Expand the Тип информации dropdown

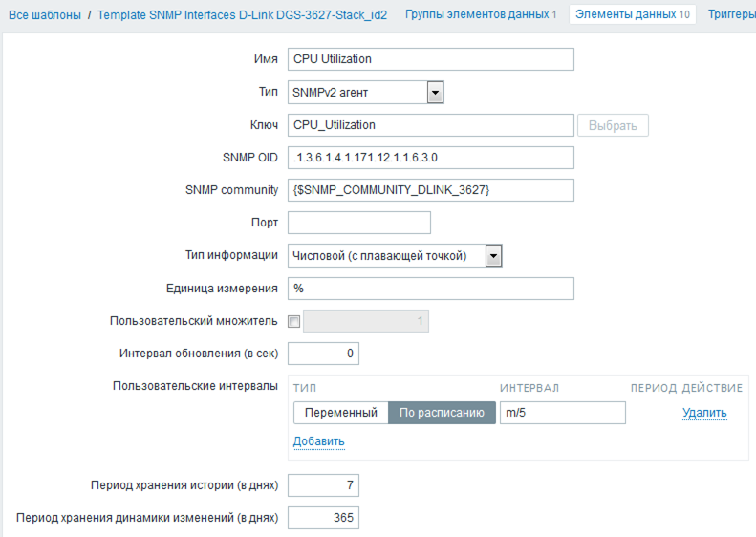tap(493, 255)
